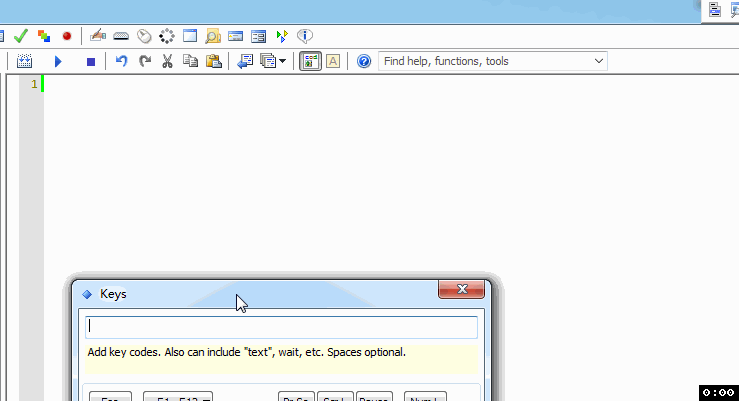The width and height of the screenshot is (739, 401).
Task: Click the dotted wait circle icon
Action: (167, 36)
